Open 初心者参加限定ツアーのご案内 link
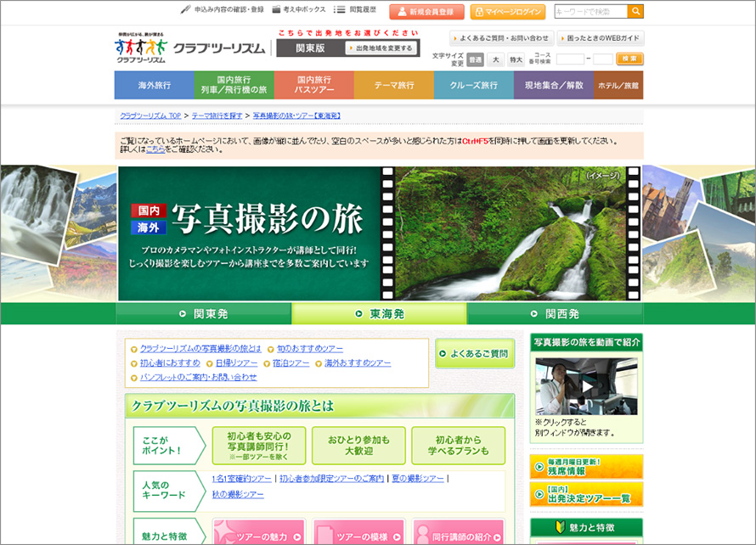 point(332,479)
